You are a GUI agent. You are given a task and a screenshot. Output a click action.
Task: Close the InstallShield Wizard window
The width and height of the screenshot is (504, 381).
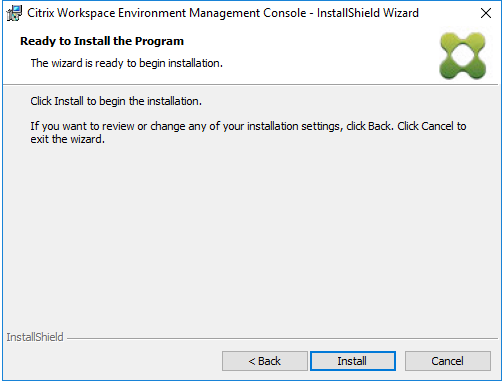click(486, 13)
